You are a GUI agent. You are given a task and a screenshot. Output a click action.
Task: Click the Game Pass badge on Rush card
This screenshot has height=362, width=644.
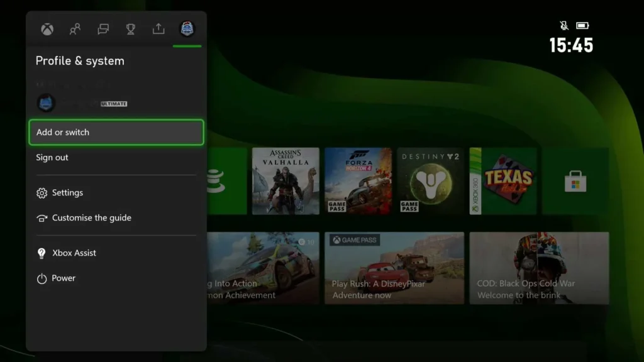click(355, 240)
